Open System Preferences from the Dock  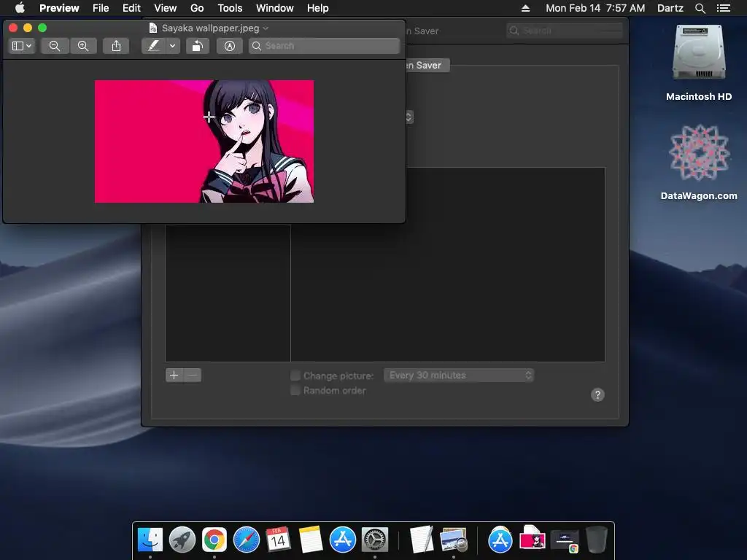point(375,540)
